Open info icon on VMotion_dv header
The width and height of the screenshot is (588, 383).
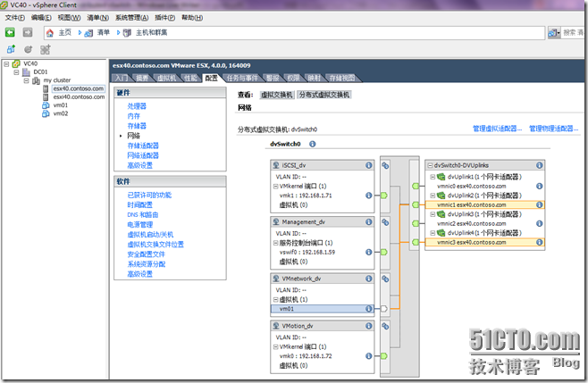(369, 326)
